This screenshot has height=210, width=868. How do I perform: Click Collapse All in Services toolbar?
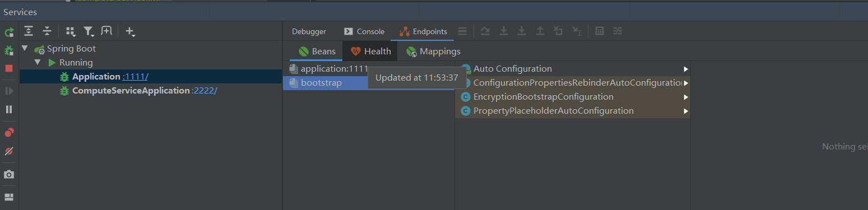47,31
